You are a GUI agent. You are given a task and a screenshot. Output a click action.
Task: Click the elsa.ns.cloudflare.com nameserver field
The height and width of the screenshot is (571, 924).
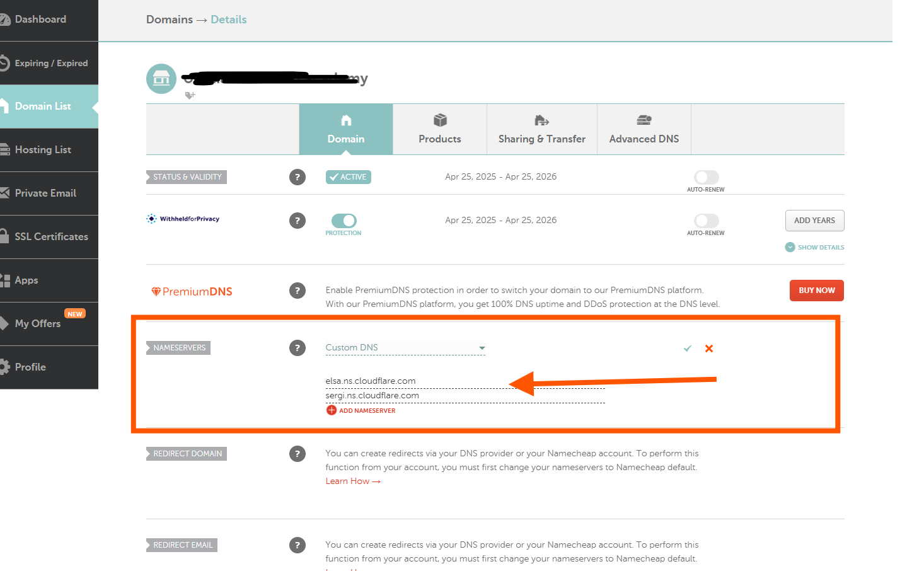pyautogui.click(x=465, y=381)
